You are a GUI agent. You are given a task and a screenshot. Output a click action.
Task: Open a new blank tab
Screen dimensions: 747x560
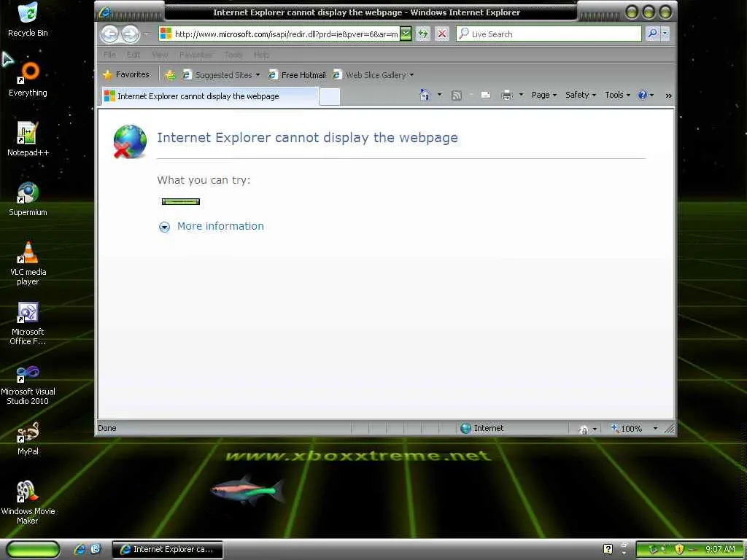click(x=329, y=97)
